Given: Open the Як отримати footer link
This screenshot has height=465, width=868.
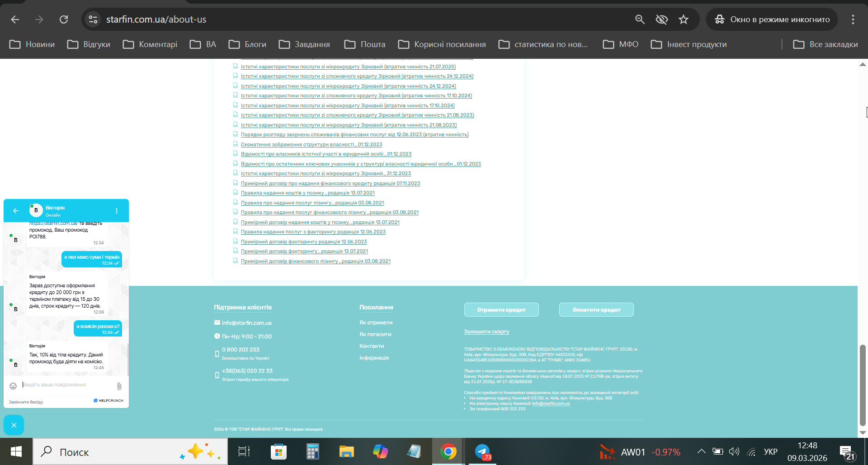Looking at the screenshot, I should click(376, 323).
